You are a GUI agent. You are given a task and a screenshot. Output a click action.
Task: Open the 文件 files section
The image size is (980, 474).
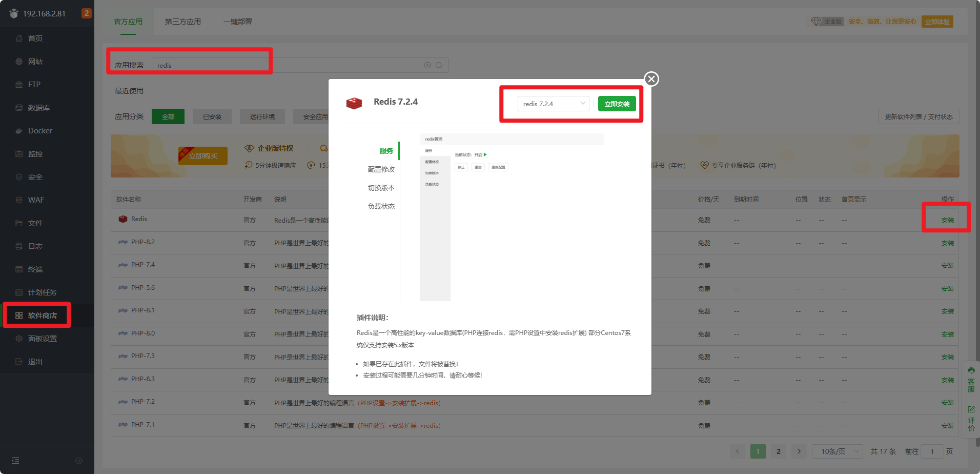coord(35,223)
